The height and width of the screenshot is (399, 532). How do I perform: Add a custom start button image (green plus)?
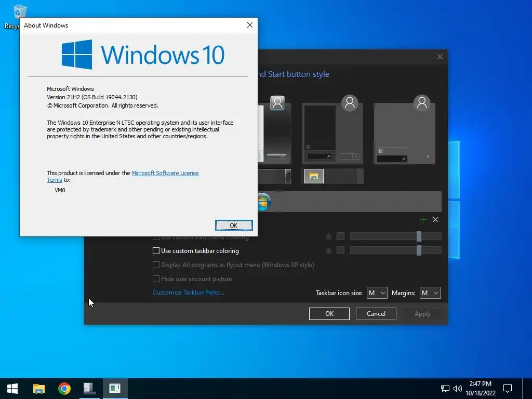423,220
